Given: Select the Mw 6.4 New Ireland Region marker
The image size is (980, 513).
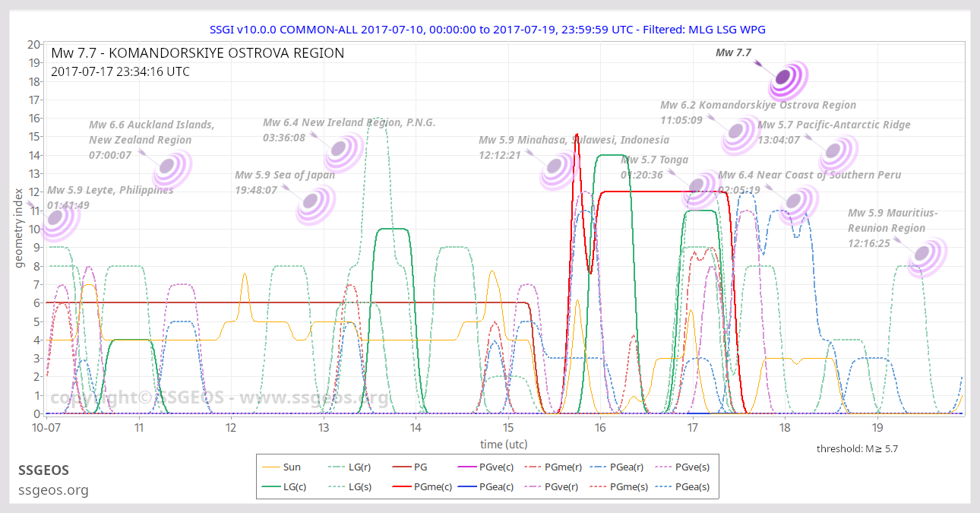Looking at the screenshot, I should [344, 152].
